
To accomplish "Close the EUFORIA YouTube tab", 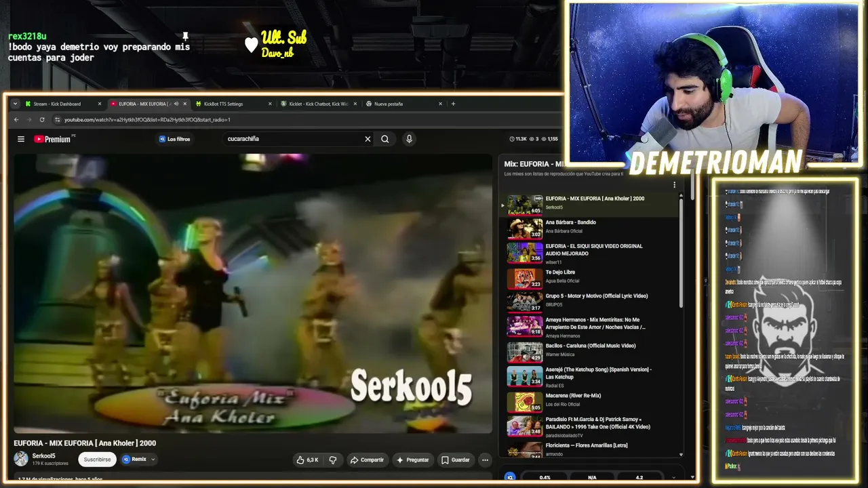I will click(x=184, y=104).
